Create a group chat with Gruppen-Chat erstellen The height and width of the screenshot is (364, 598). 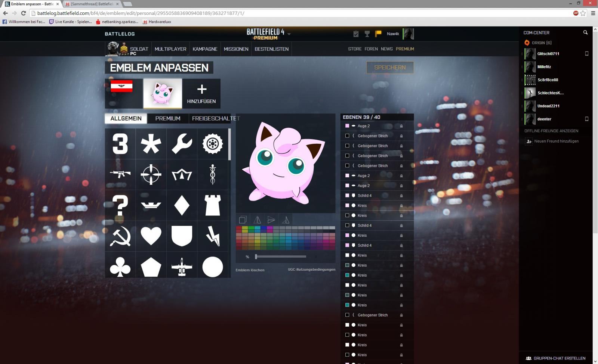pyautogui.click(x=555, y=358)
